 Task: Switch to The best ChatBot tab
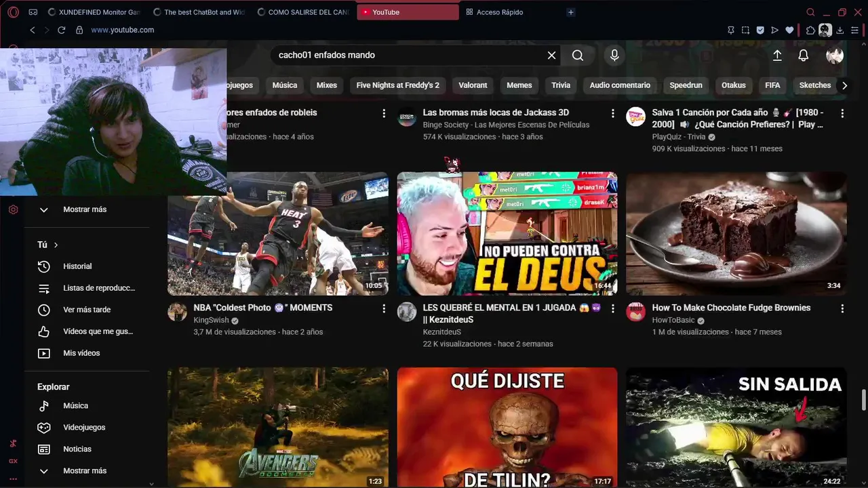[199, 12]
